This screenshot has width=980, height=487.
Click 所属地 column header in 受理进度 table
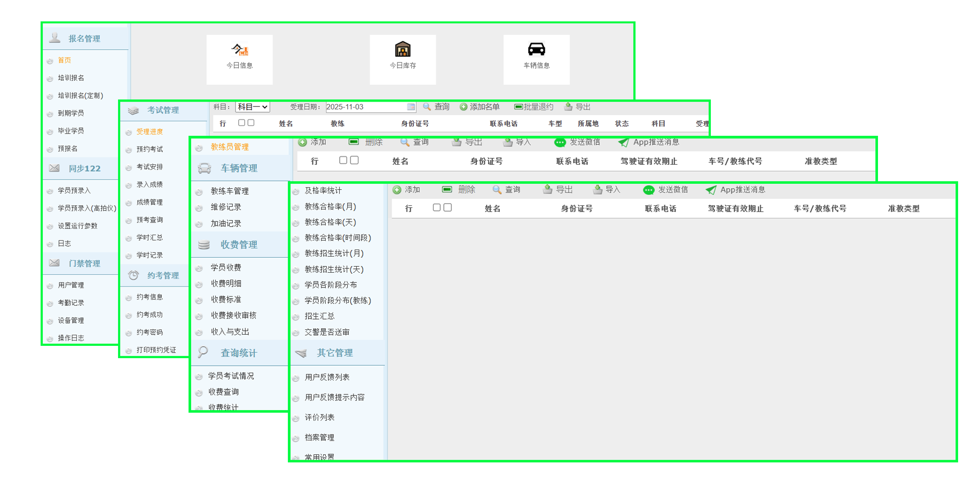[x=588, y=123]
